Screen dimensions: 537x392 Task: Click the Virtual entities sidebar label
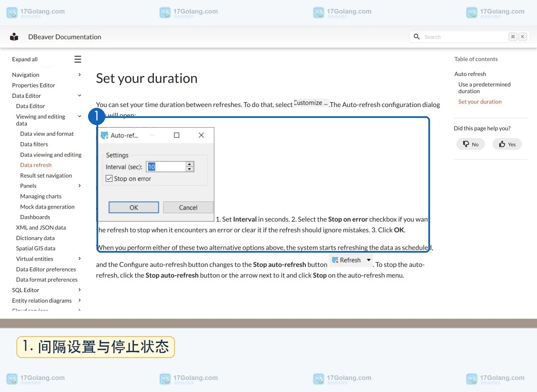tap(35, 259)
